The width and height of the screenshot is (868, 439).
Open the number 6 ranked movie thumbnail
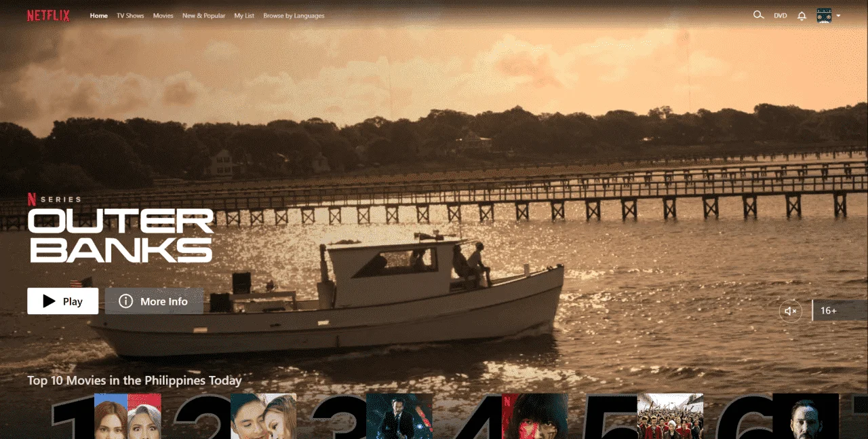[x=806, y=416]
